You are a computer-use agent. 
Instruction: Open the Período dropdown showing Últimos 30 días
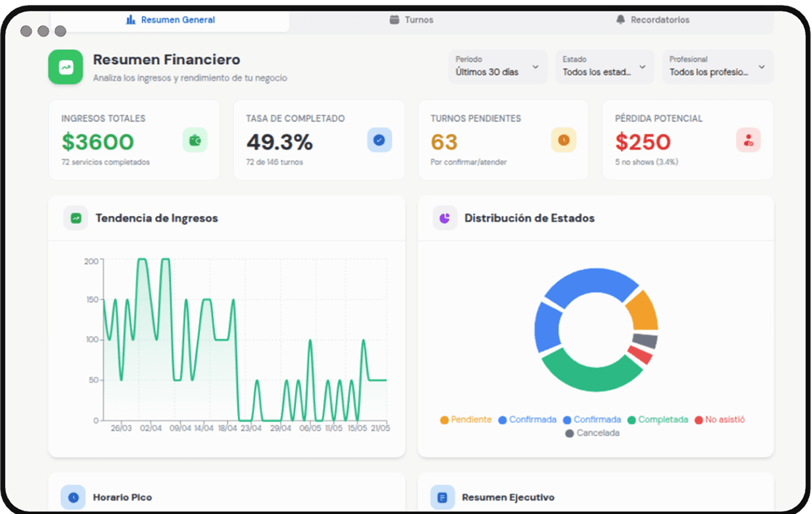(x=498, y=67)
